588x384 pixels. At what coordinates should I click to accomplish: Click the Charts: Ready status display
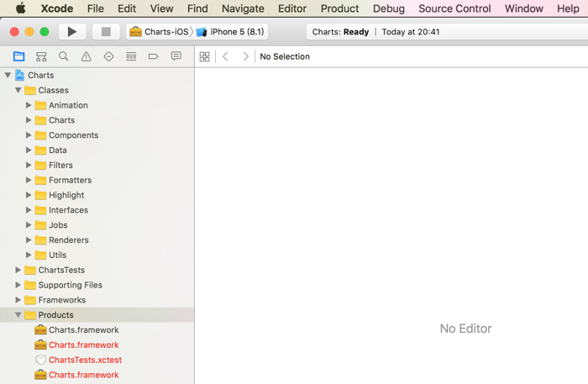click(x=340, y=32)
